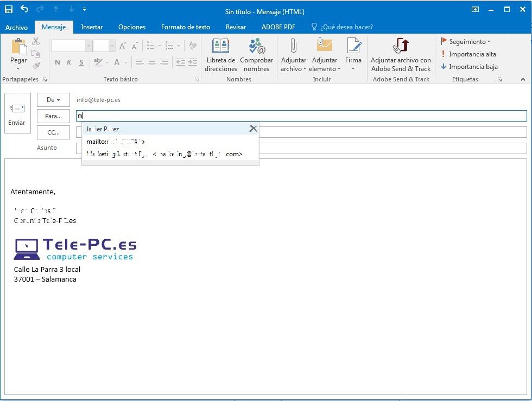
Task: Click the Increase indent icon
Action: 193,62
